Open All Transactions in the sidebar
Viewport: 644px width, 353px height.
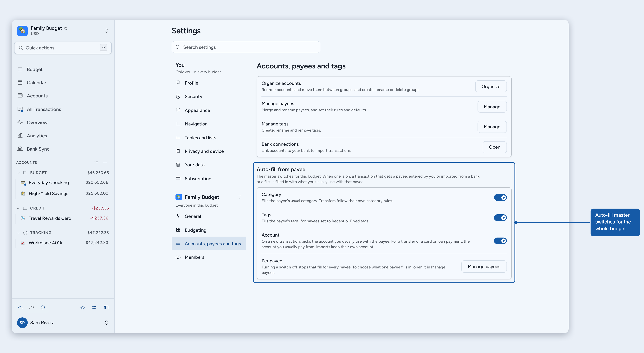pyautogui.click(x=63, y=109)
